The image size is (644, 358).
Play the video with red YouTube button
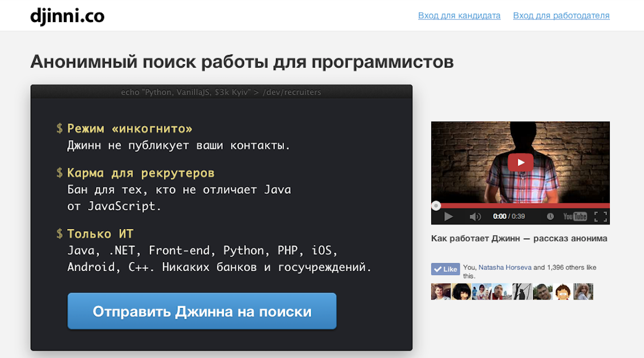(521, 163)
